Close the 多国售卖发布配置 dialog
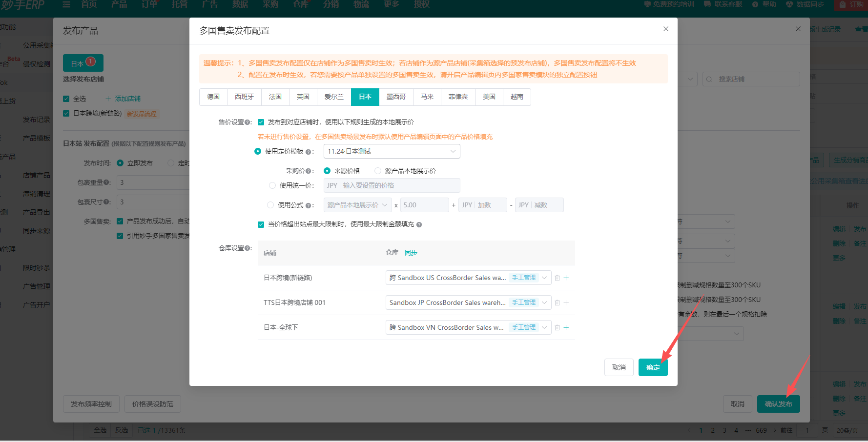The width and height of the screenshot is (868, 442). pos(665,29)
